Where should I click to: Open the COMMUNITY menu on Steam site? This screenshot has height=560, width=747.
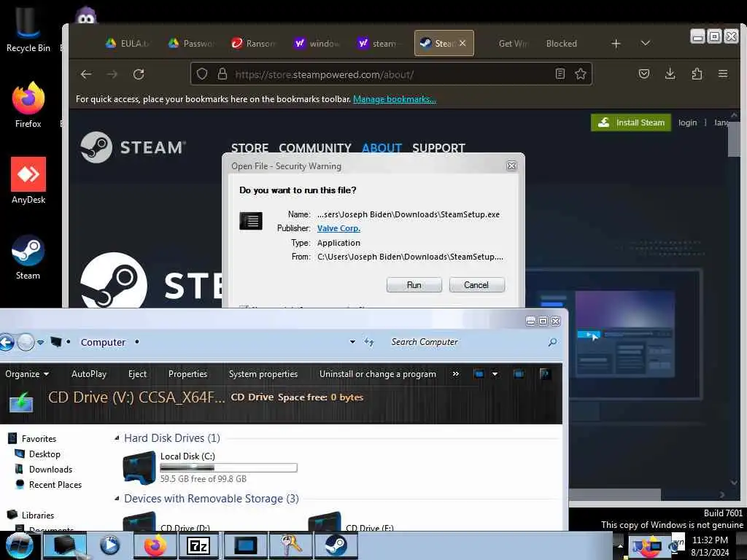coord(315,147)
